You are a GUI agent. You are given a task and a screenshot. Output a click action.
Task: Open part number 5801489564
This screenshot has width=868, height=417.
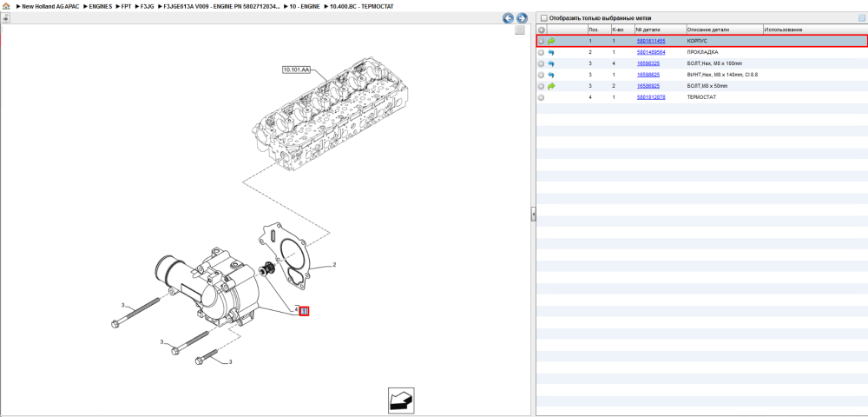coord(651,52)
